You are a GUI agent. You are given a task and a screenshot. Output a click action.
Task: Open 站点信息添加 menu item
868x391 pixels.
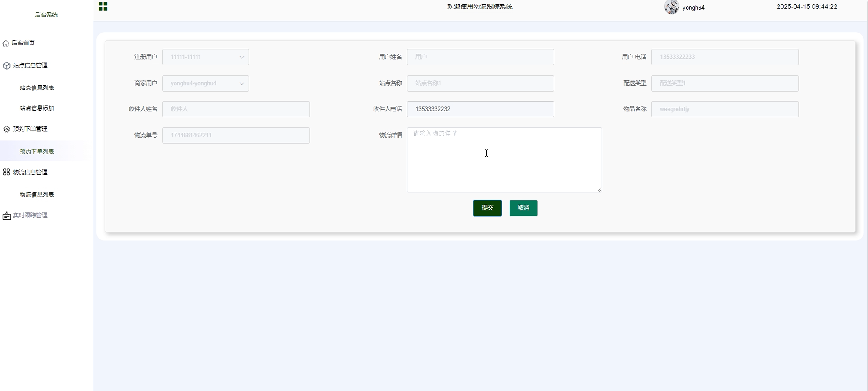[x=37, y=108]
